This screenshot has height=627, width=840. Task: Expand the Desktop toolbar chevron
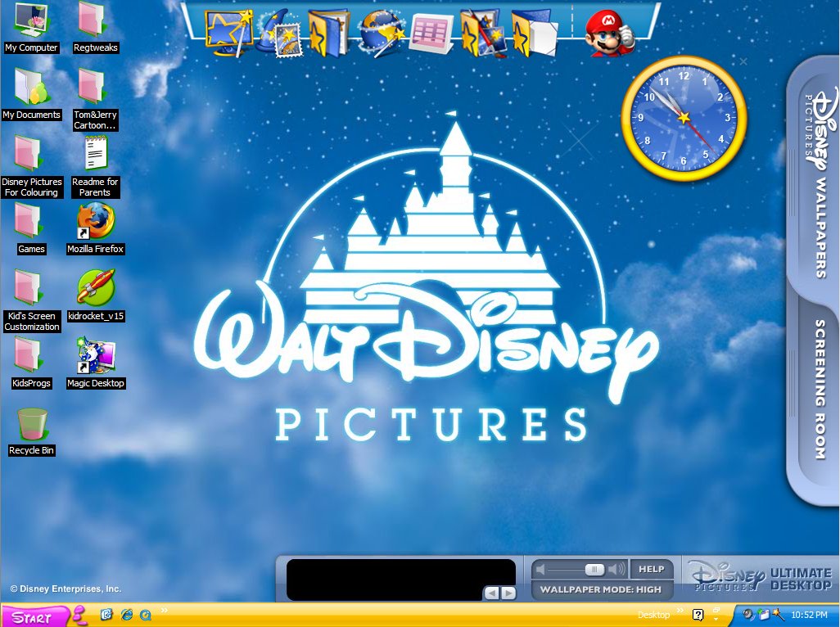(x=680, y=611)
